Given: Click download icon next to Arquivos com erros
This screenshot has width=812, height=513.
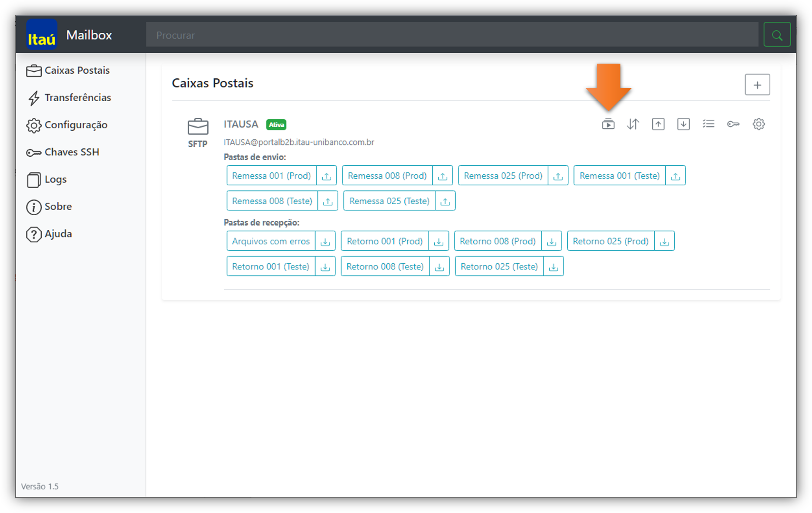Looking at the screenshot, I should 325,241.
